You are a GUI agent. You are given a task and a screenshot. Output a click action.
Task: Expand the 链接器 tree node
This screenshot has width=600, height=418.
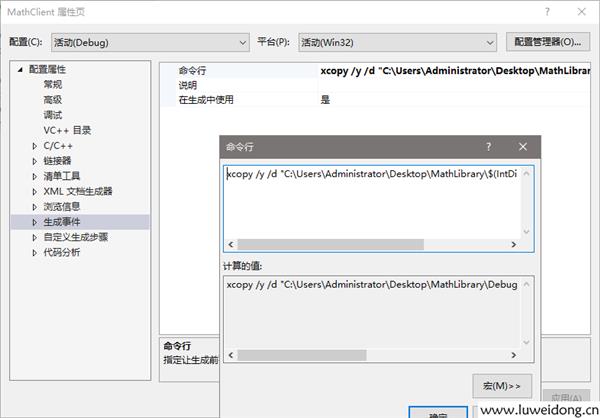36,161
